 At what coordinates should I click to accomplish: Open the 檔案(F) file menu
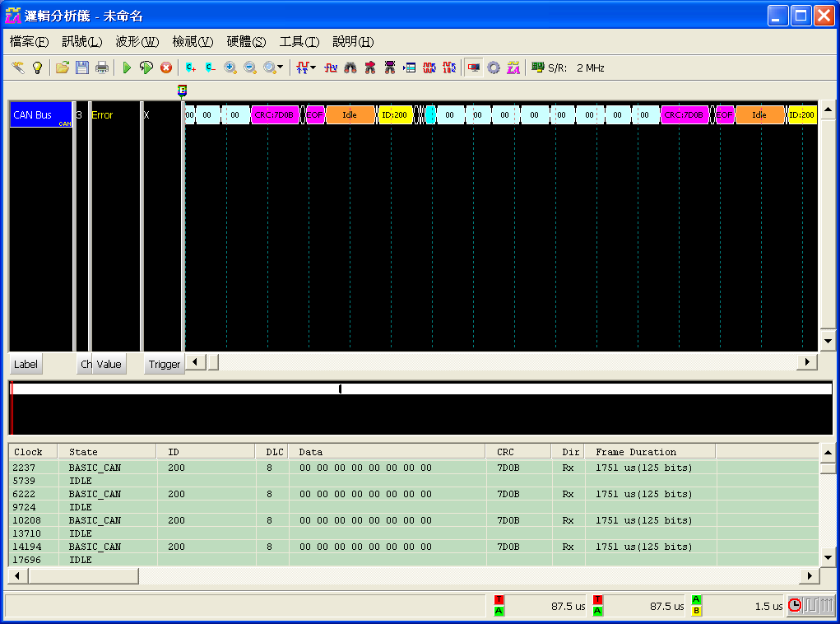30,42
